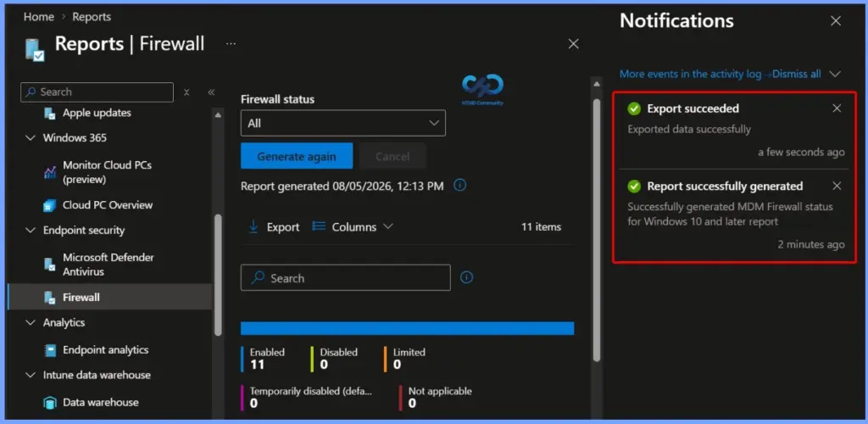This screenshot has height=424, width=868.
Task: Click the blue firewall status bar
Action: click(x=407, y=328)
